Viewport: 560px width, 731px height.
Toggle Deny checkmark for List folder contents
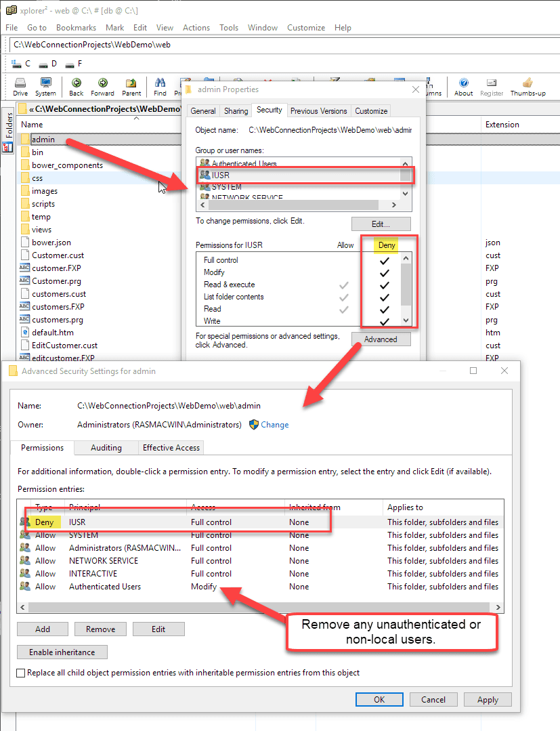[385, 297]
